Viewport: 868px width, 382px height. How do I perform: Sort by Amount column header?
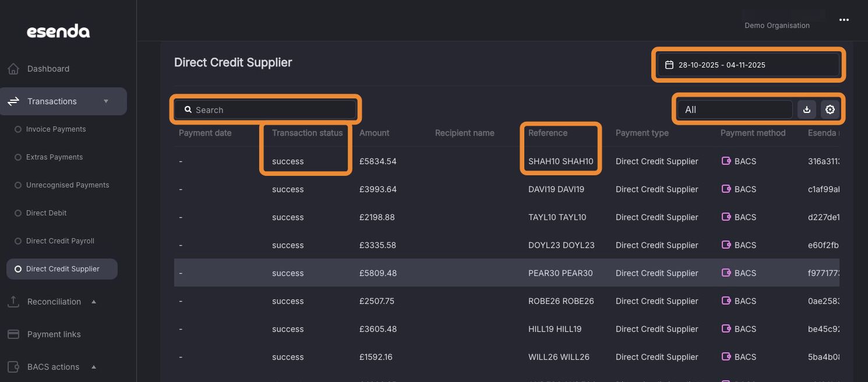pyautogui.click(x=375, y=133)
